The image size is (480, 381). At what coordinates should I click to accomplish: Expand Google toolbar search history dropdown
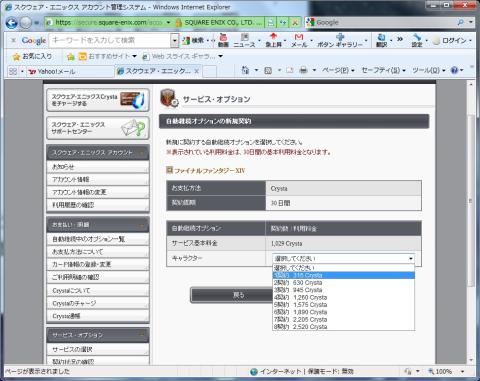[x=175, y=40]
